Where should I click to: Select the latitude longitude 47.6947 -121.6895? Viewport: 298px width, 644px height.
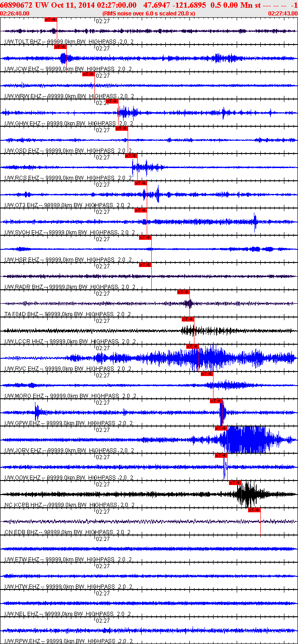click(174, 5)
